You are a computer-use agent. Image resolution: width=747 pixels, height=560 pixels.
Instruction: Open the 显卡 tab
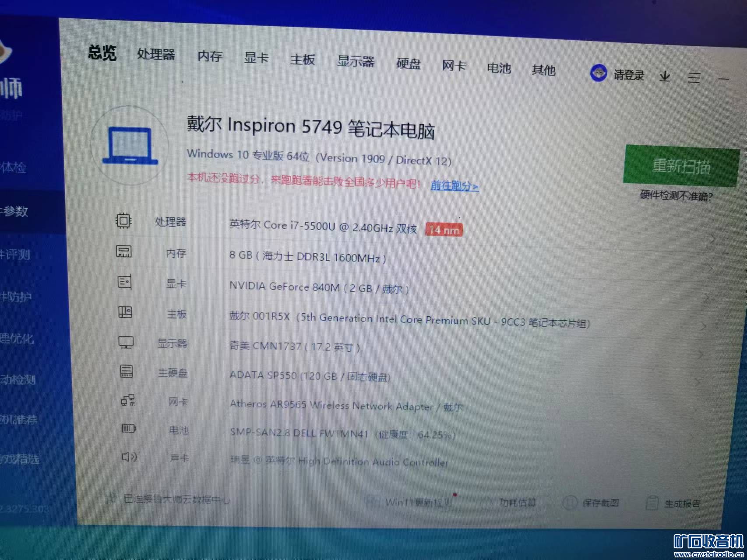pyautogui.click(x=256, y=58)
